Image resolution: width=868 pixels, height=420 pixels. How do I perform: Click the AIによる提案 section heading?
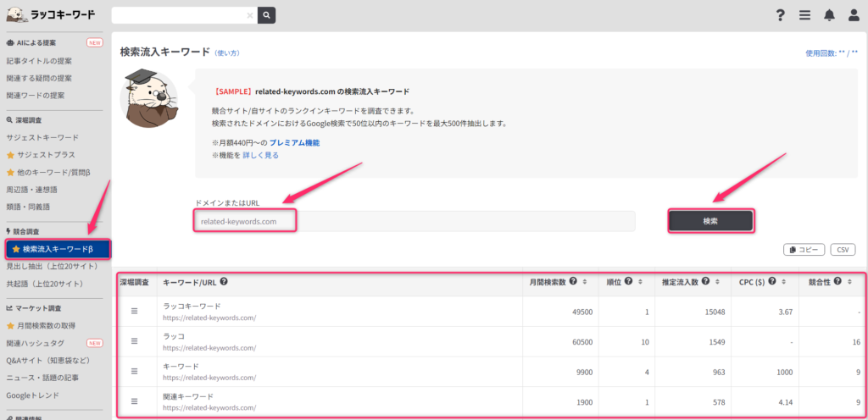(x=31, y=42)
